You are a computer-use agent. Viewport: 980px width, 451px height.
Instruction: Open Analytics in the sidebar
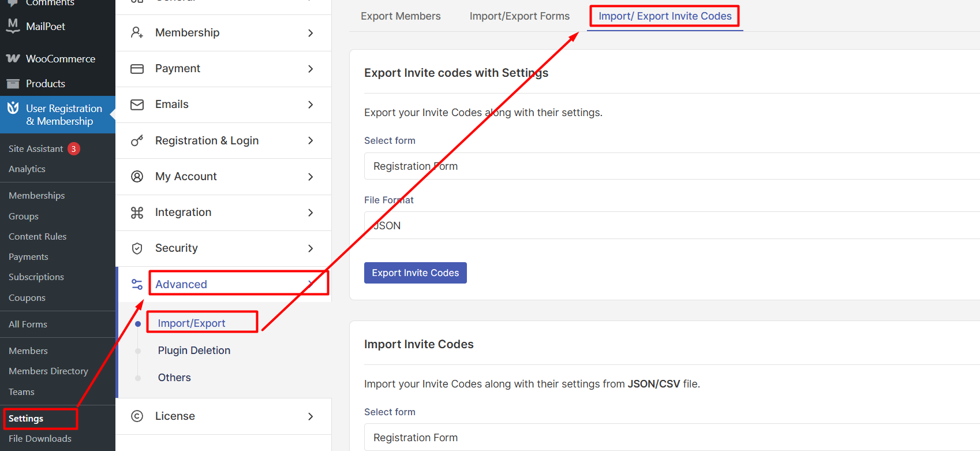(27, 169)
